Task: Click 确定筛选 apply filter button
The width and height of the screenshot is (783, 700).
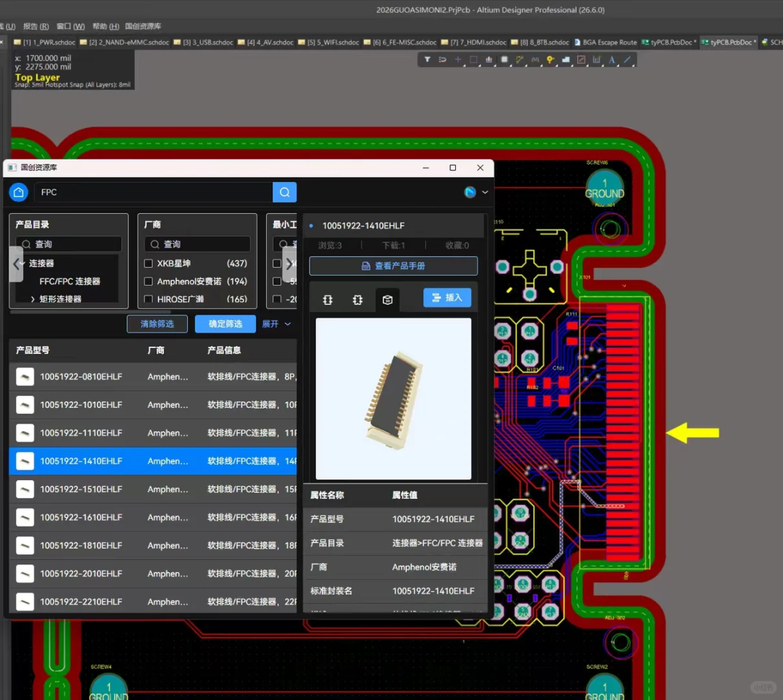Action: tap(225, 324)
